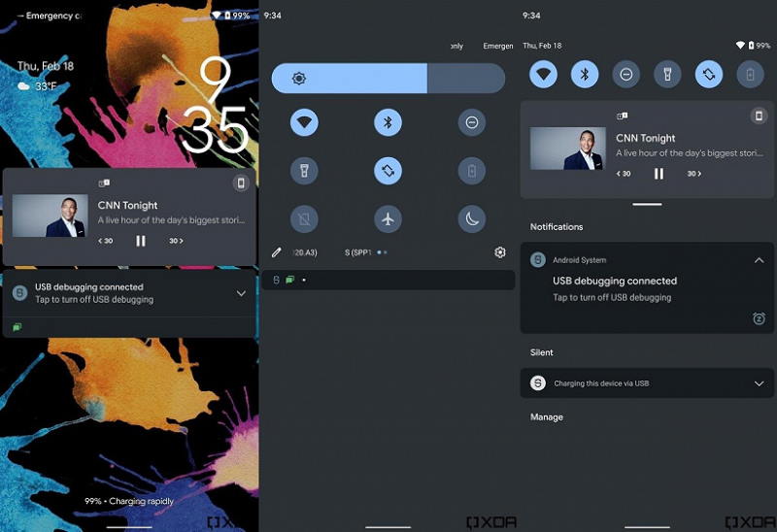Collapse the Android System notification chevron
The height and width of the screenshot is (532, 777).
(759, 260)
